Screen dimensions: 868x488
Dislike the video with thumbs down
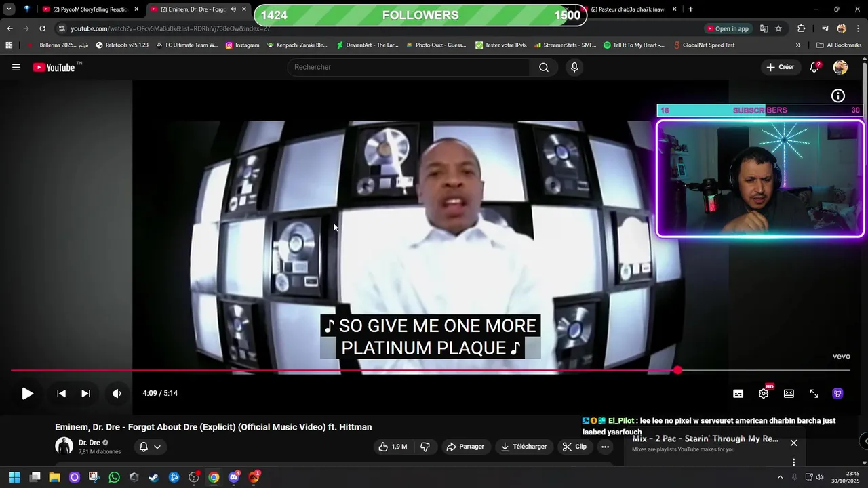(425, 447)
